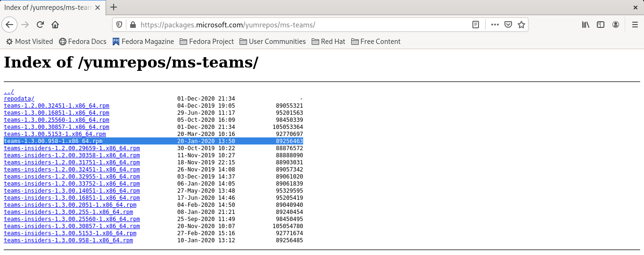Close the browser window
The width and height of the screenshot is (644, 255).
click(635, 7)
